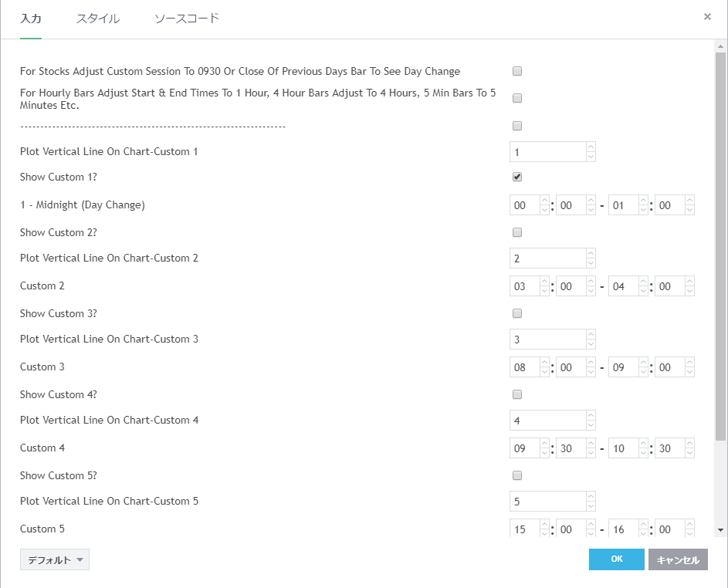Tick the Show Custom 4? checkbox

click(517, 394)
